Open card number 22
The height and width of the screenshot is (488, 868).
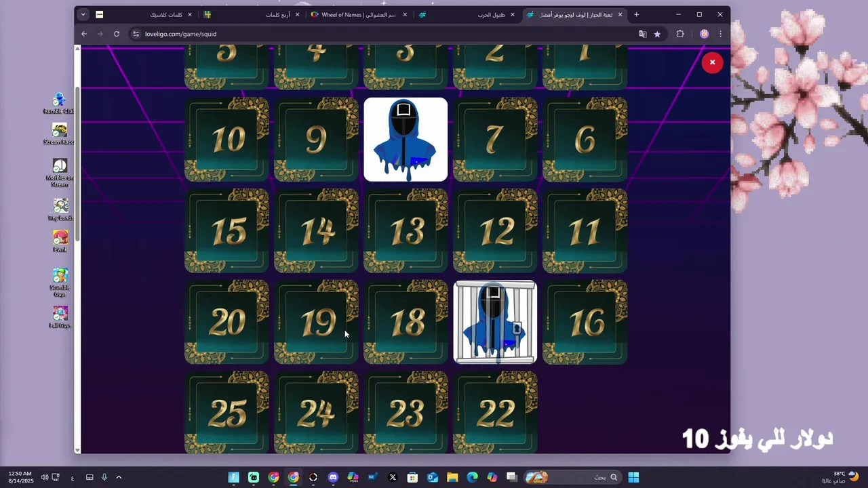point(495,412)
